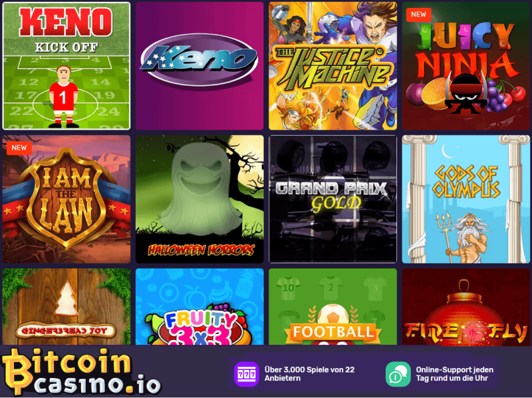The image size is (532, 398).
Task: Click the purple slot machine 777 icon
Action: point(247,374)
